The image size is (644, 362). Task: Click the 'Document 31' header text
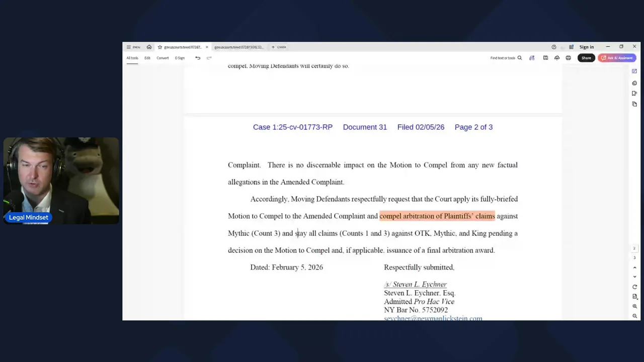[365, 127]
